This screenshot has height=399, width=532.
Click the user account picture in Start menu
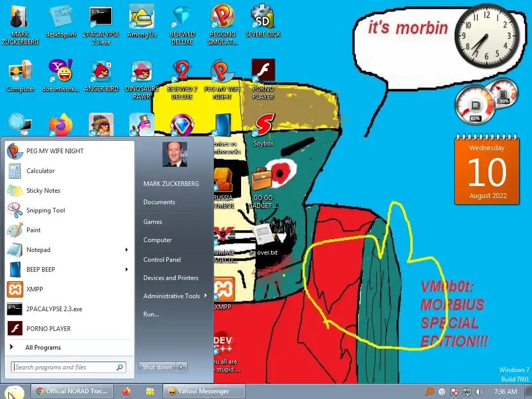pyautogui.click(x=175, y=154)
